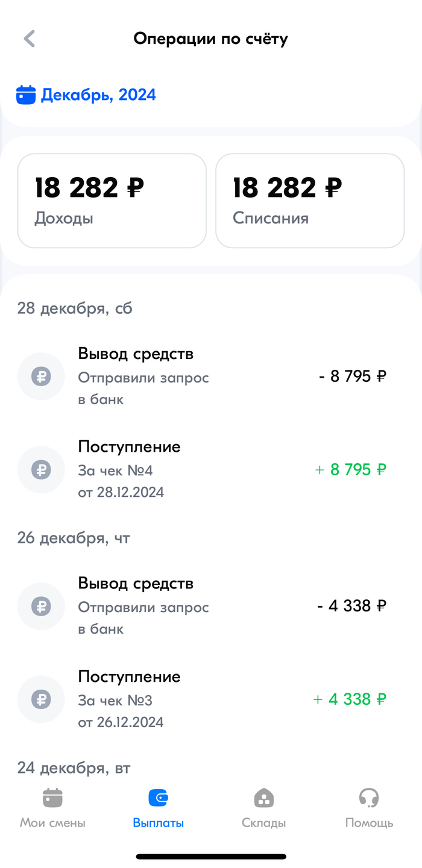The height and width of the screenshot is (868, 422).
Task: Open the − 8 795 ₽ withdrawal entry
Action: pyautogui.click(x=352, y=377)
